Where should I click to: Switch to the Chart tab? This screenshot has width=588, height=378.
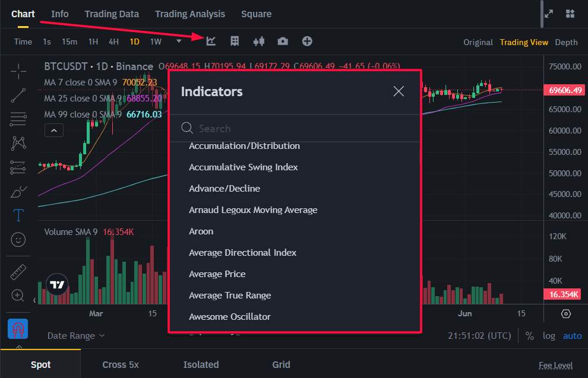[23, 14]
